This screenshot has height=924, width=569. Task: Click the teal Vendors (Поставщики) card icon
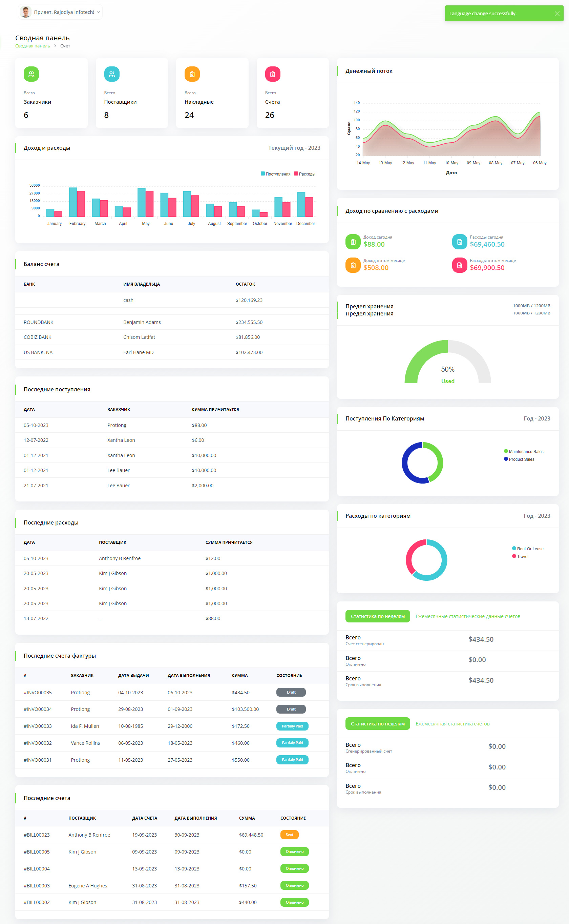point(112,74)
